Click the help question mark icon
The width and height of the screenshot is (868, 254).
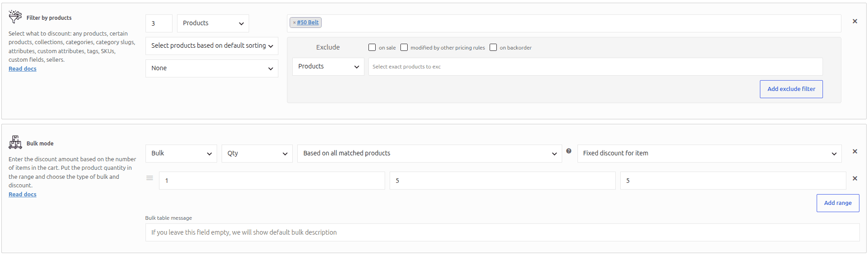pos(568,151)
